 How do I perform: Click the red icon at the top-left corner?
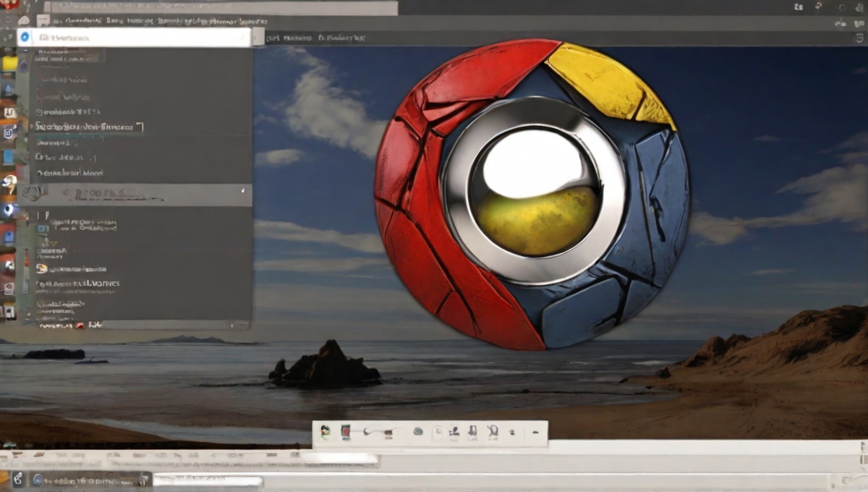[x=9, y=4]
